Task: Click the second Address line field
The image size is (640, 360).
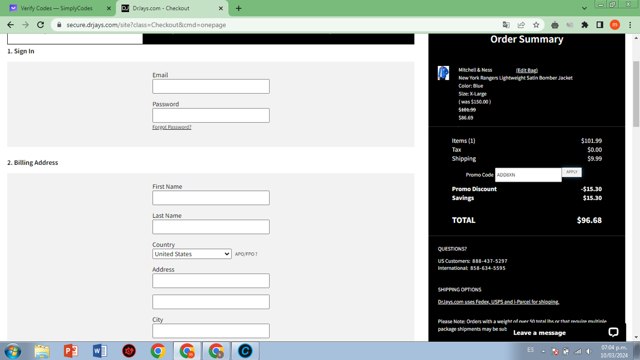Action: (x=211, y=302)
